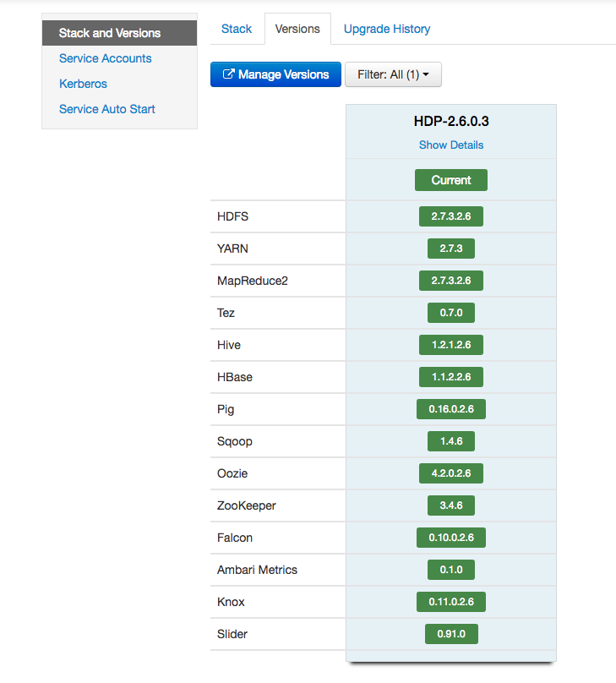Click the green Current status badge
Viewport: 616px width, 683px height.
point(450,180)
